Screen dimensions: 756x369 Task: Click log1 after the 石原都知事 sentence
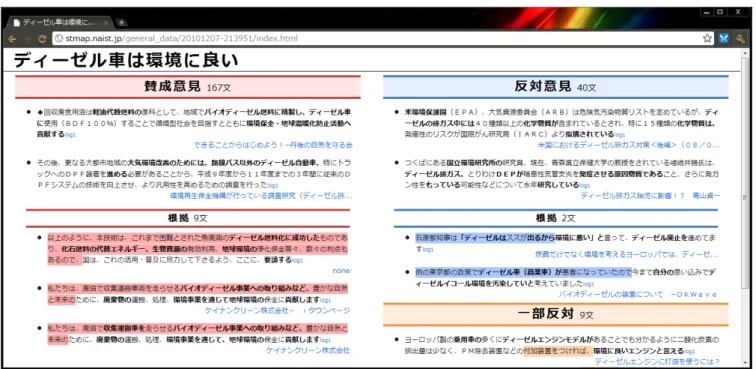(428, 250)
